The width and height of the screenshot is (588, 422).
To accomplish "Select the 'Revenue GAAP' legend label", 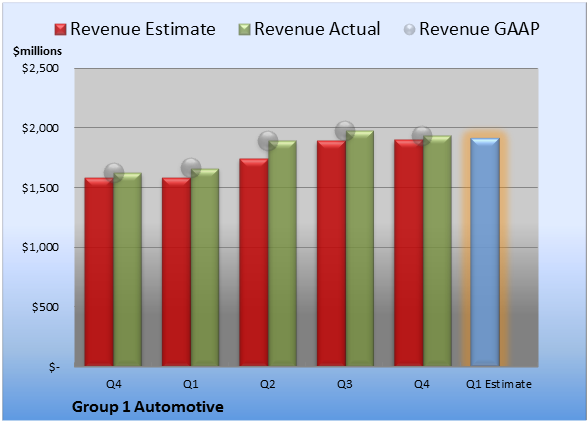I will click(x=480, y=29).
